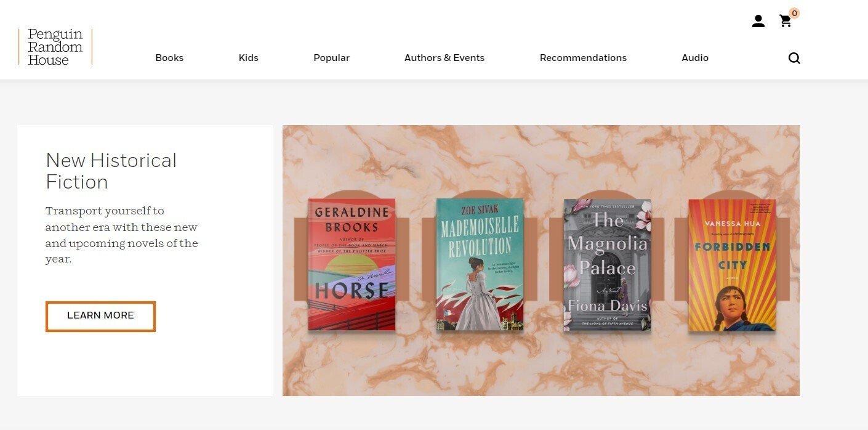Open the Audio menu
868x430 pixels.
(695, 58)
